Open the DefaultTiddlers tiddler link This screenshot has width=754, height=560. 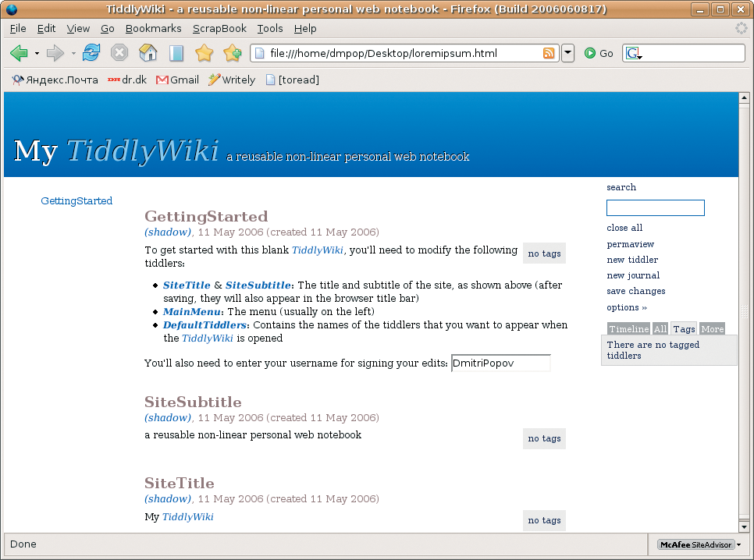pyautogui.click(x=205, y=325)
